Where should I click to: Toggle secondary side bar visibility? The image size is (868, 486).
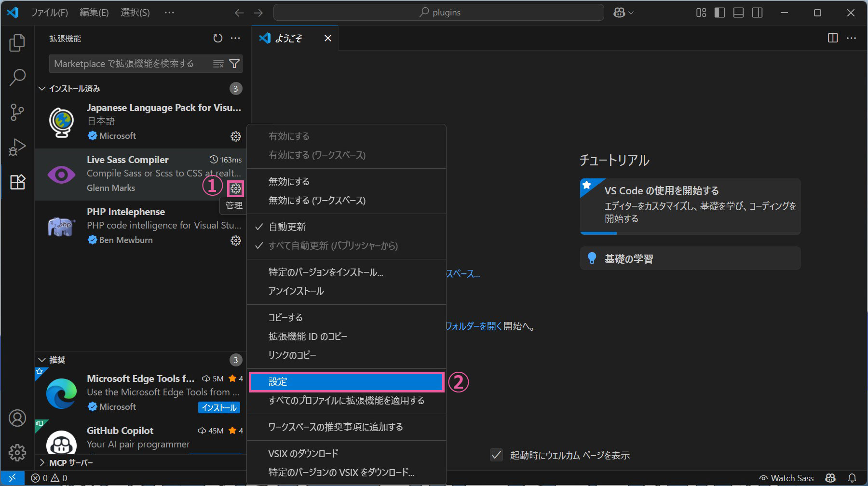tap(758, 13)
